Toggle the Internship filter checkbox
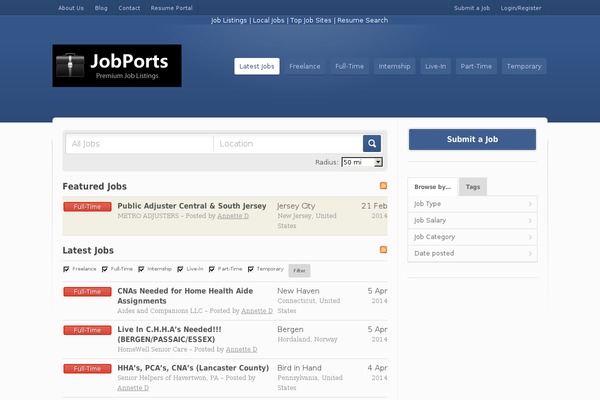Image resolution: width=600 pixels, height=400 pixels. click(x=141, y=269)
